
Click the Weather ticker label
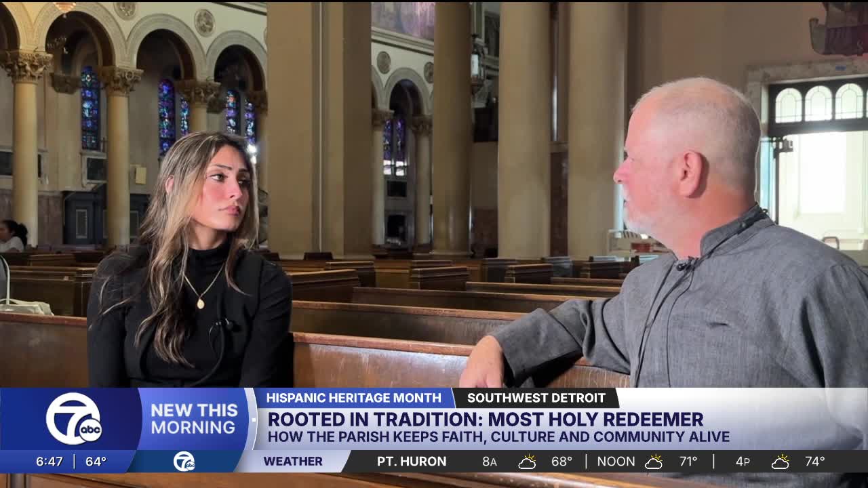(x=293, y=462)
